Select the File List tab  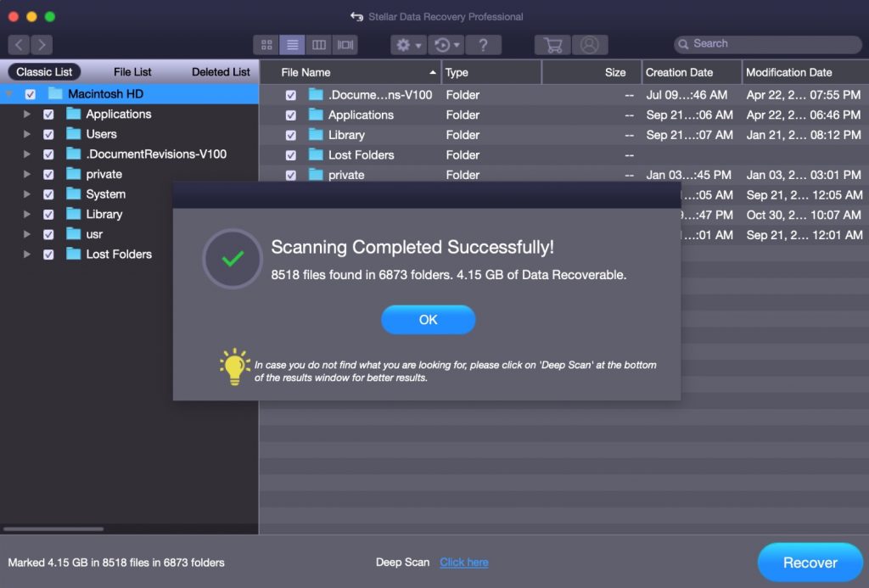(132, 72)
